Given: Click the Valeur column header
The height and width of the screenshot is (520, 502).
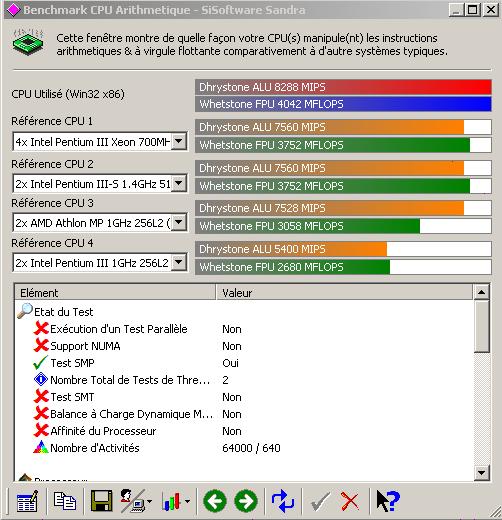Looking at the screenshot, I should [344, 293].
